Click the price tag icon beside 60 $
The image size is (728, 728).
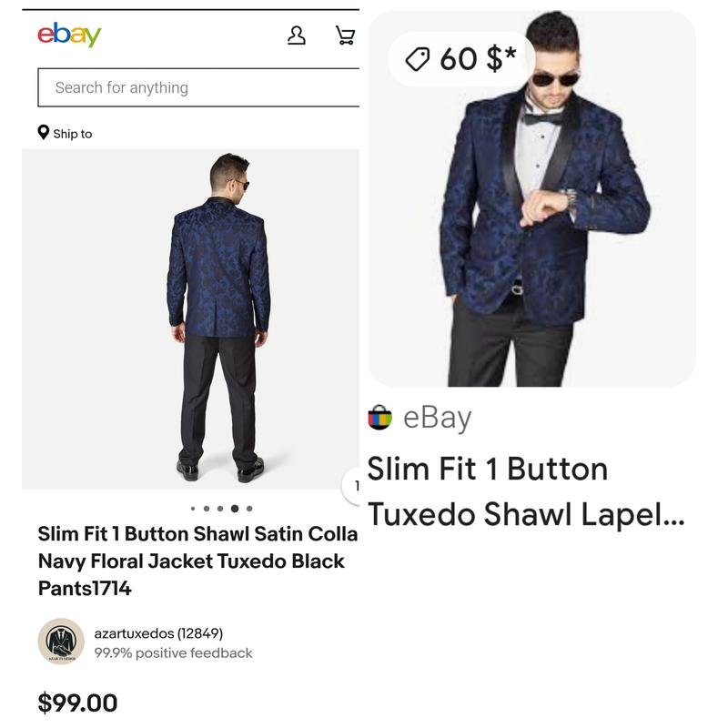417,59
